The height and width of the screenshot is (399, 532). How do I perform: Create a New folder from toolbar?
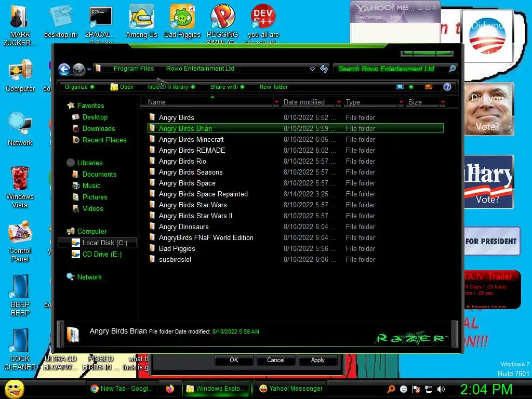pos(273,87)
